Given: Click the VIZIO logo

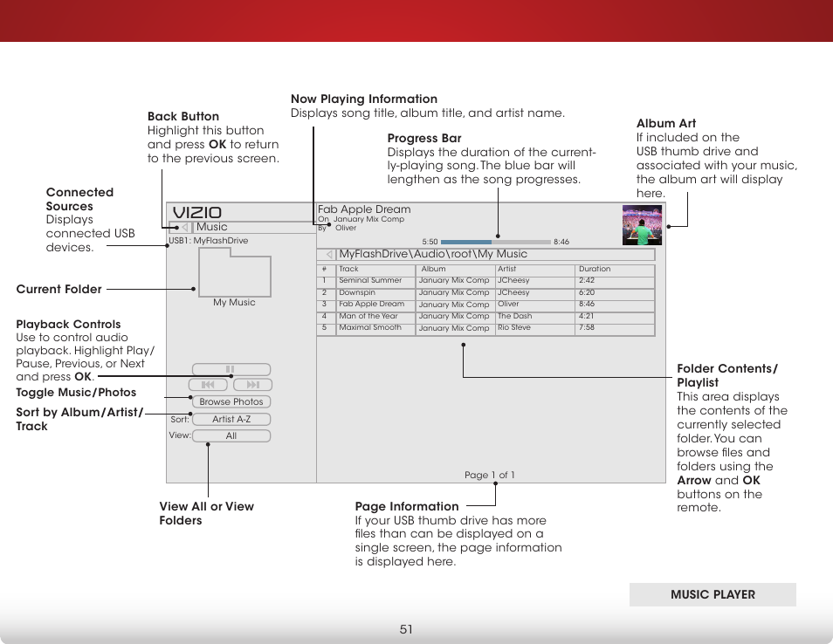Looking at the screenshot, I should [x=197, y=212].
